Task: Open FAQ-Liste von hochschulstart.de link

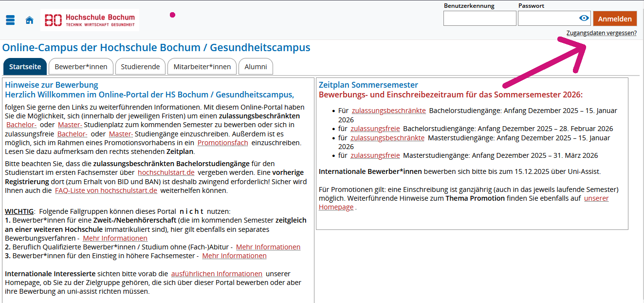Action: coord(106,190)
